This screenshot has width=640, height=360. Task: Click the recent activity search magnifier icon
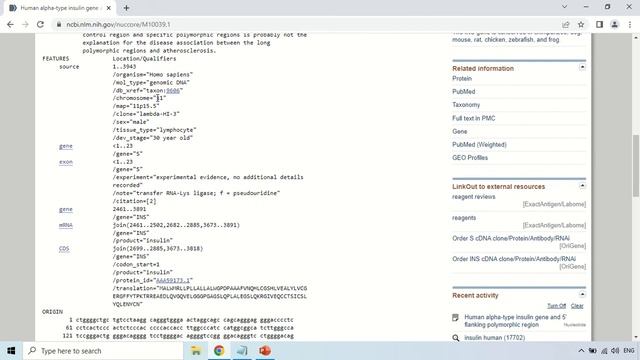456,338
